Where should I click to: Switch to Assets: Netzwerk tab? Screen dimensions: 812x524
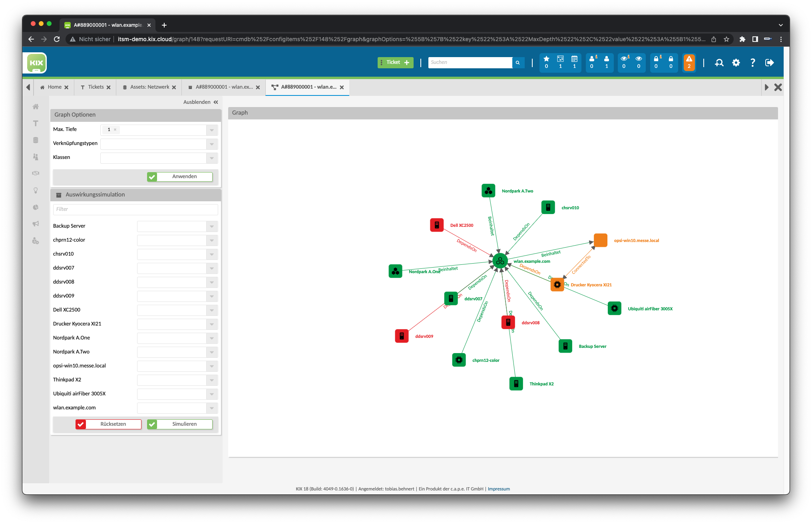click(x=149, y=87)
